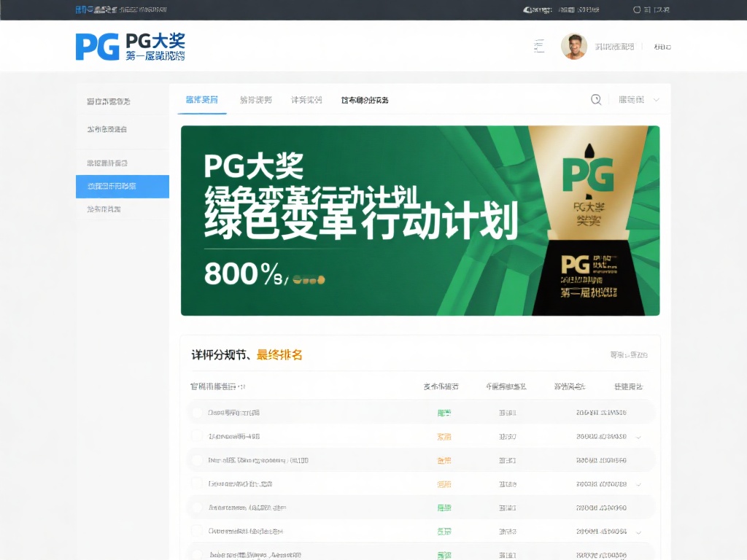Open the search magnifier in the content toolbar

pyautogui.click(x=596, y=101)
